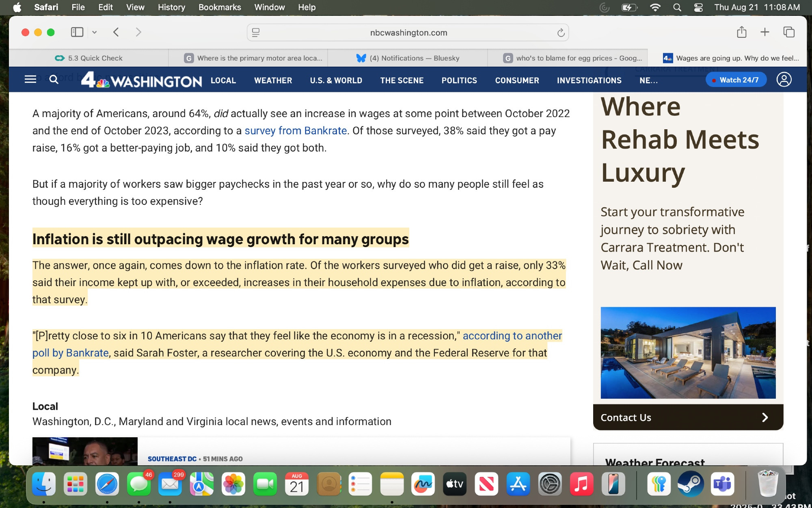Open the NBC Washington hamburger menu

point(30,79)
